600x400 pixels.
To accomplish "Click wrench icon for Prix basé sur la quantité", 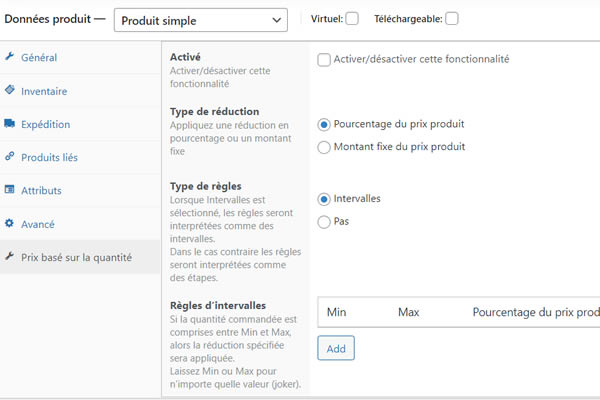I will click(x=10, y=257).
